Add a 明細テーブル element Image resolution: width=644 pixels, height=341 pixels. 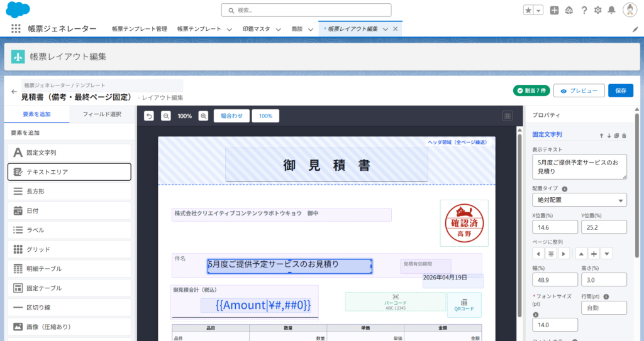[69, 269]
